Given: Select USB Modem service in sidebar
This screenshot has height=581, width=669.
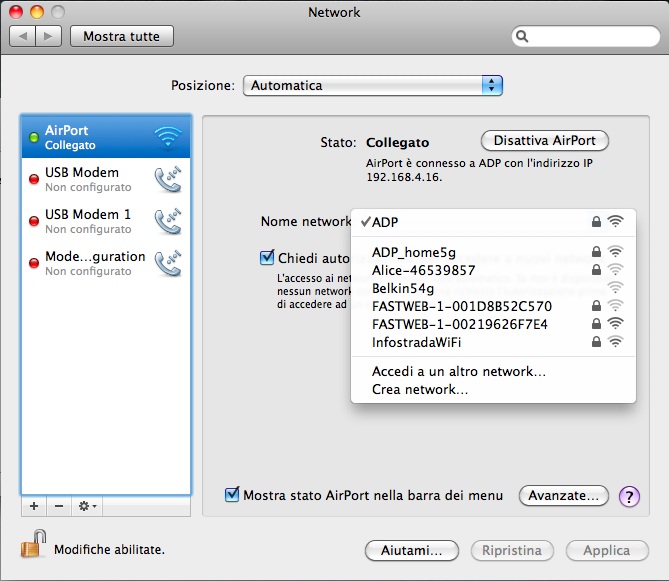Looking at the screenshot, I should point(106,180).
